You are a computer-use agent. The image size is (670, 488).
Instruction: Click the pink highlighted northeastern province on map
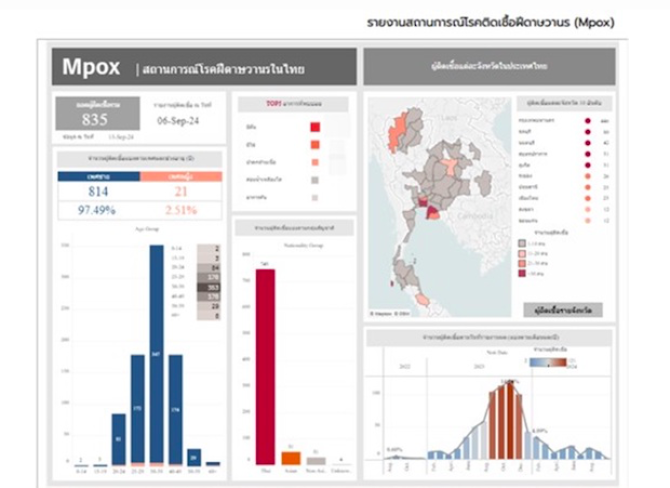click(452, 165)
